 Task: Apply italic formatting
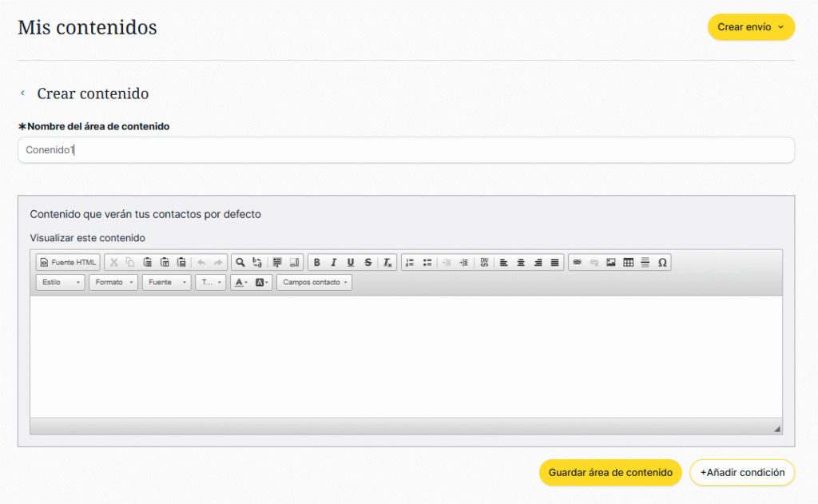(x=334, y=262)
